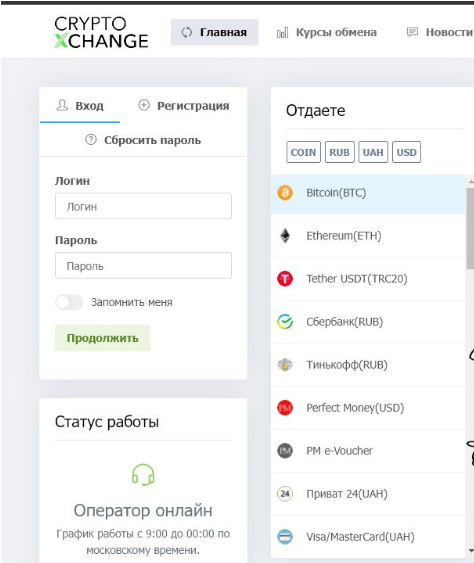
Task: Filter currencies by RUB
Action: (x=340, y=152)
